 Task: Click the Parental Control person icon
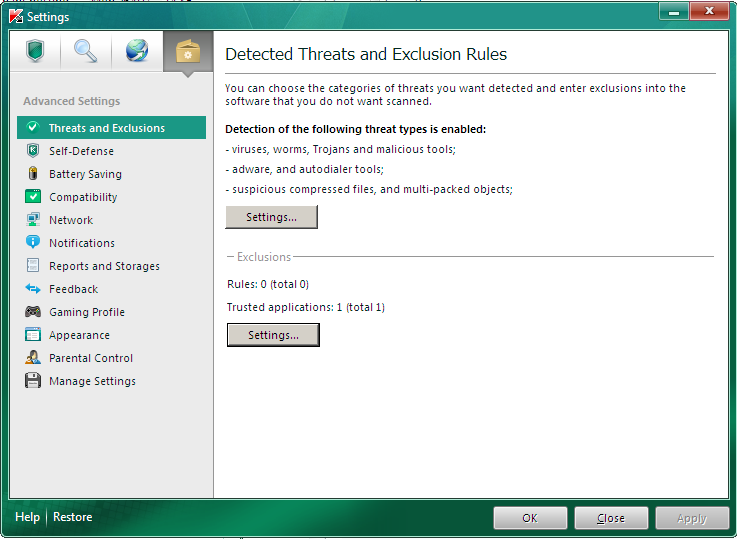[33, 358]
